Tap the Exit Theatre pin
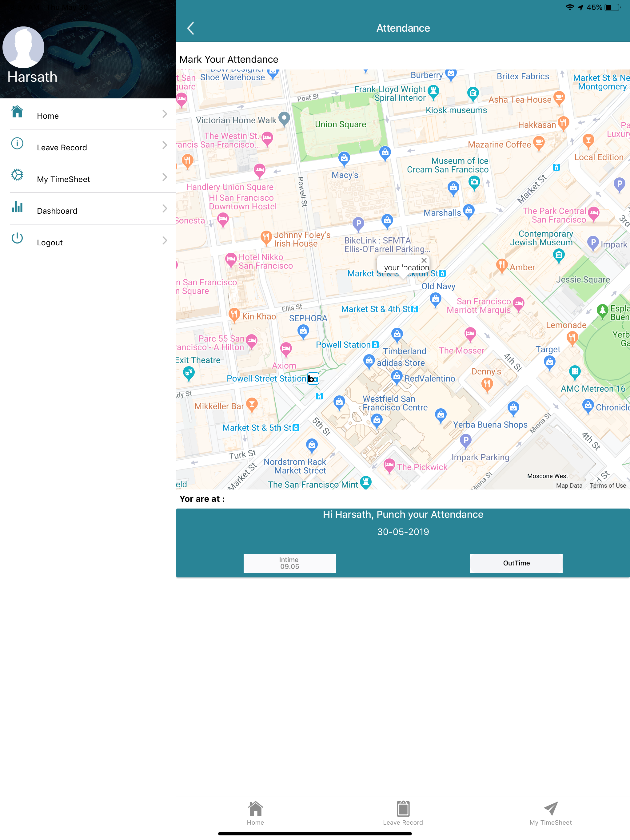Image resolution: width=630 pixels, height=840 pixels. coord(189,374)
